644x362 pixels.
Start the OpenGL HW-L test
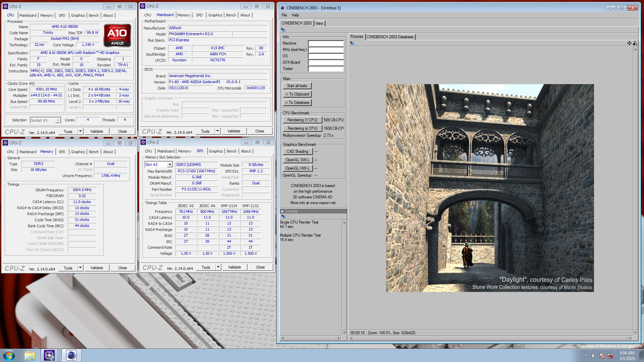(x=298, y=168)
